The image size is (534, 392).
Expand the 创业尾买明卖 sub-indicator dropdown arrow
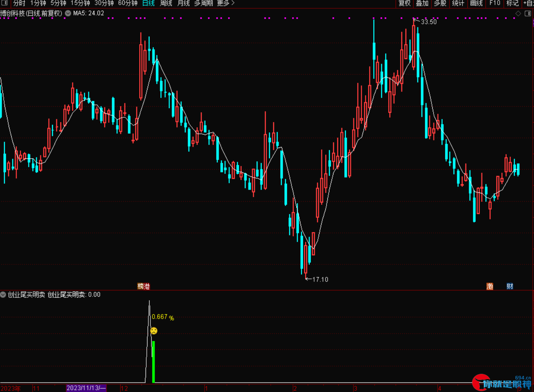(3, 295)
